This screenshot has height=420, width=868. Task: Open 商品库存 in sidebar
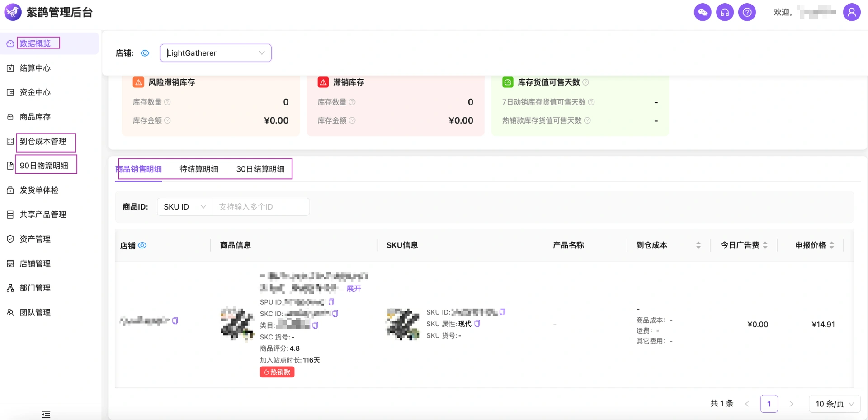click(50, 117)
